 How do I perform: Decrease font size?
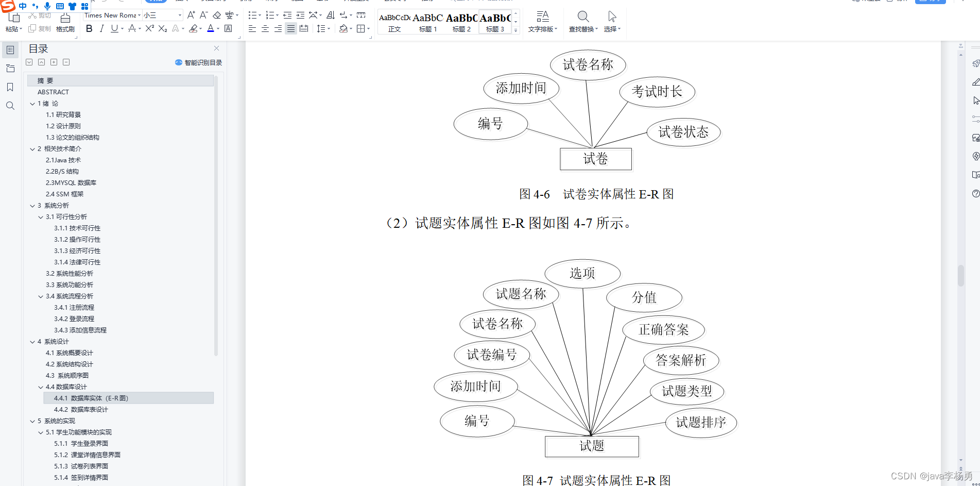(x=204, y=15)
